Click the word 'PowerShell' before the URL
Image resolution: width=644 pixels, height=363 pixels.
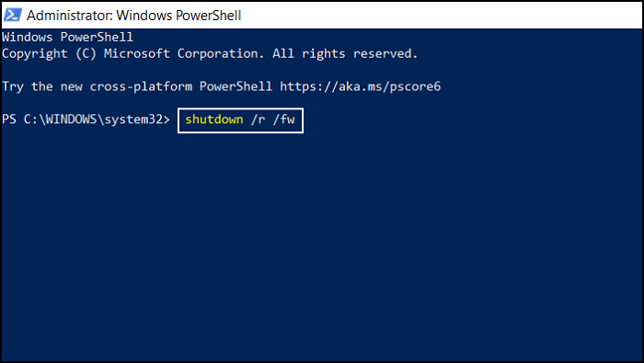[x=236, y=86]
